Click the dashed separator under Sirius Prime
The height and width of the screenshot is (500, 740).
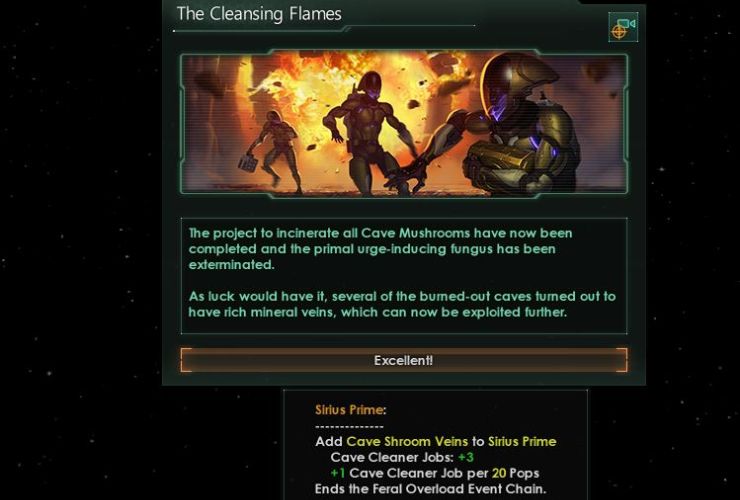(349, 427)
